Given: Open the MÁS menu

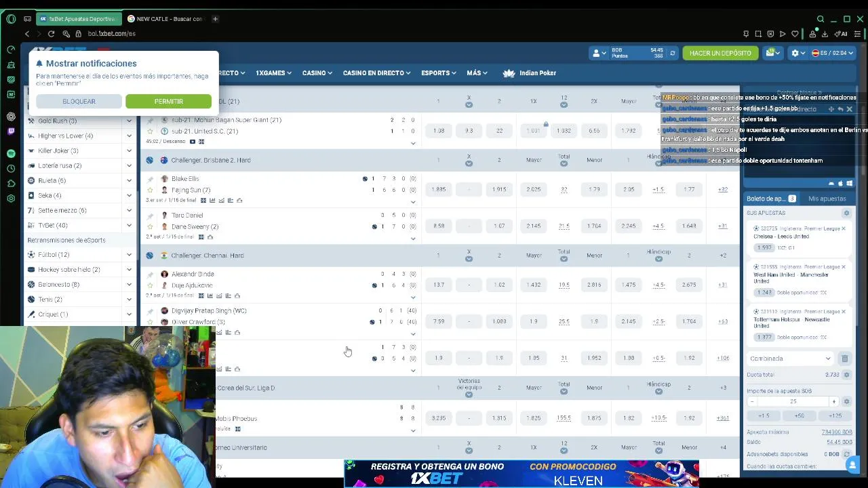Looking at the screenshot, I should [x=477, y=73].
